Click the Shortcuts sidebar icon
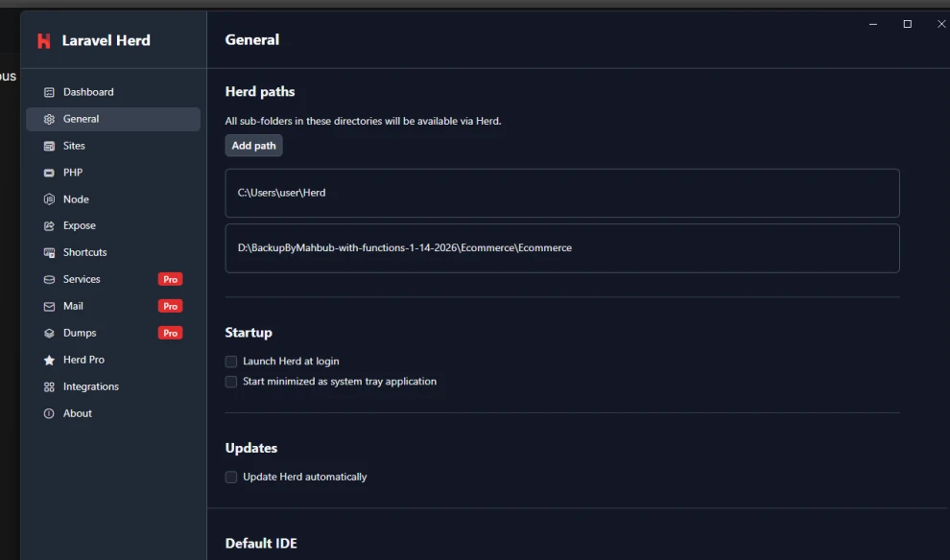The image size is (950, 560). click(49, 252)
